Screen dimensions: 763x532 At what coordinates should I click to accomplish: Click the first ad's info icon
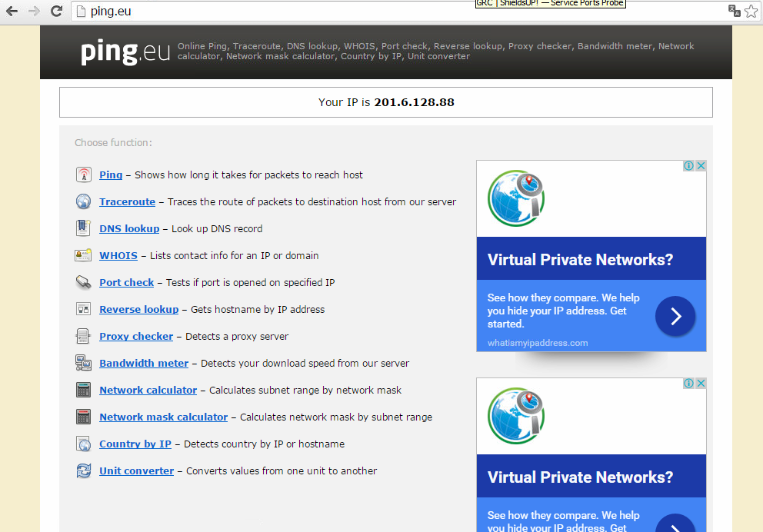point(688,165)
